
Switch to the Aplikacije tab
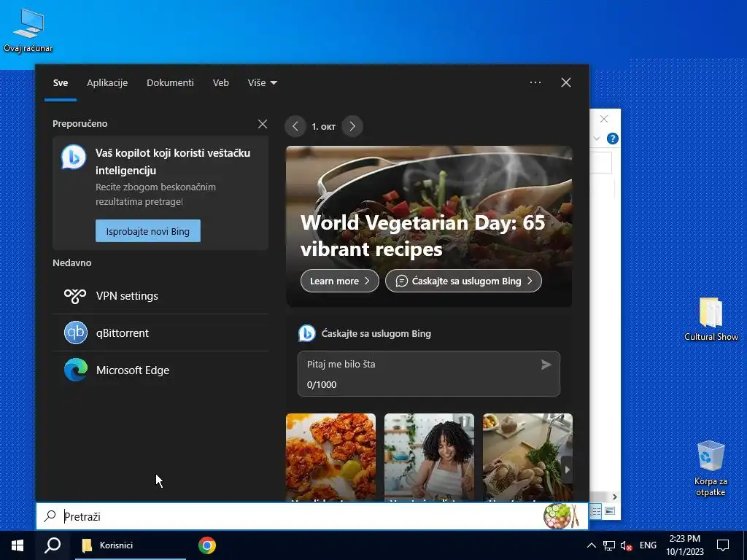coord(107,83)
